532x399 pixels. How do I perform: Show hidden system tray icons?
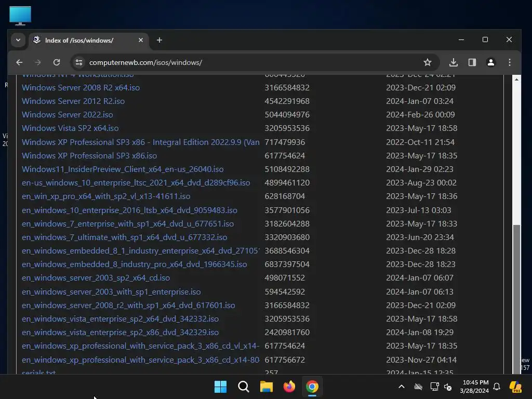[402, 387]
